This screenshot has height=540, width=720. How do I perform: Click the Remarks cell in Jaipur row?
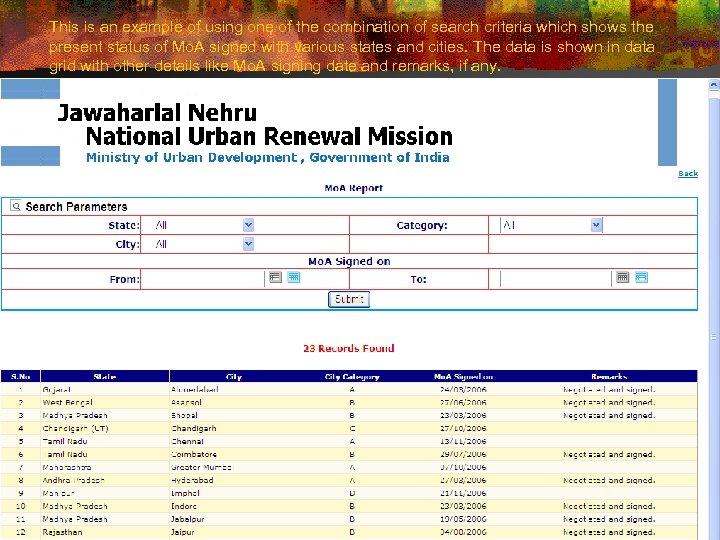(609, 532)
